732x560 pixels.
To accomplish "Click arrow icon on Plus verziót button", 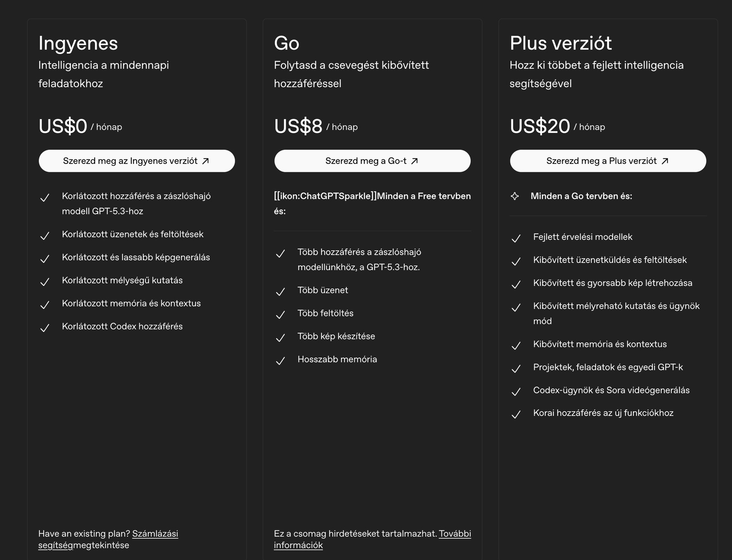I will click(665, 161).
